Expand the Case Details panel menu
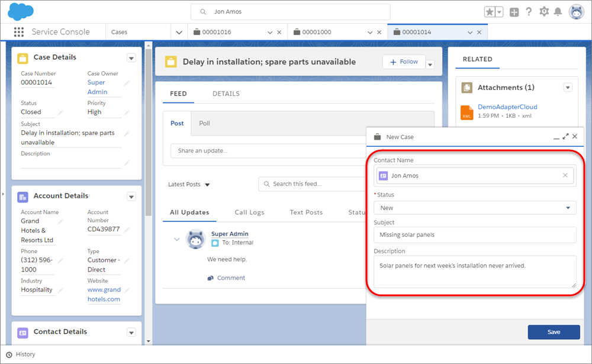This screenshot has width=592, height=364. point(131,58)
